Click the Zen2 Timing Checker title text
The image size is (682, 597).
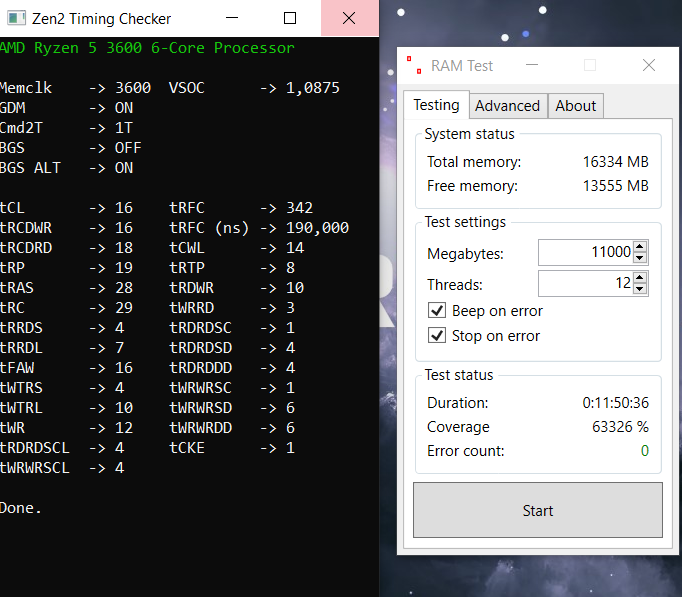(x=101, y=19)
